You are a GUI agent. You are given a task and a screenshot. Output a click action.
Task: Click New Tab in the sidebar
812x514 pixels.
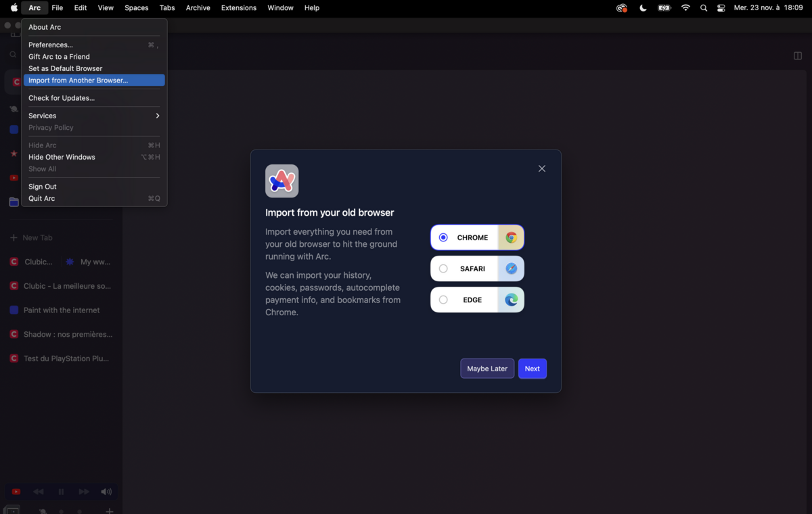(31, 238)
